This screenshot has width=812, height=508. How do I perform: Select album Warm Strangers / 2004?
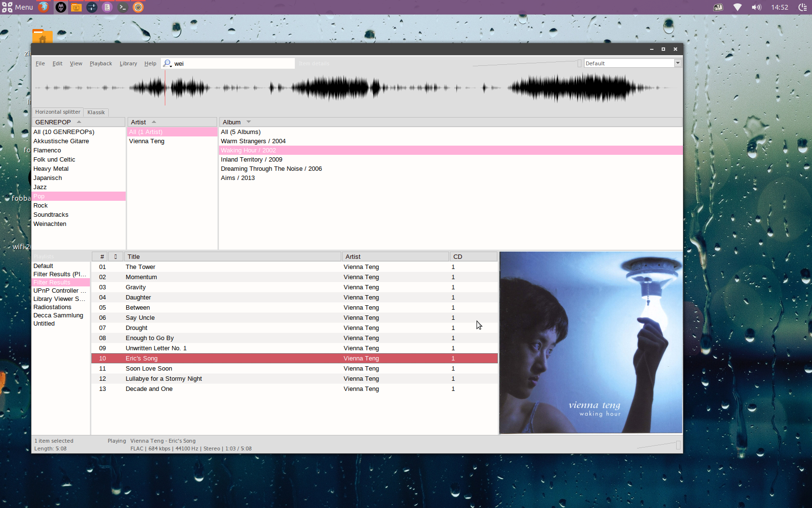(x=450, y=141)
